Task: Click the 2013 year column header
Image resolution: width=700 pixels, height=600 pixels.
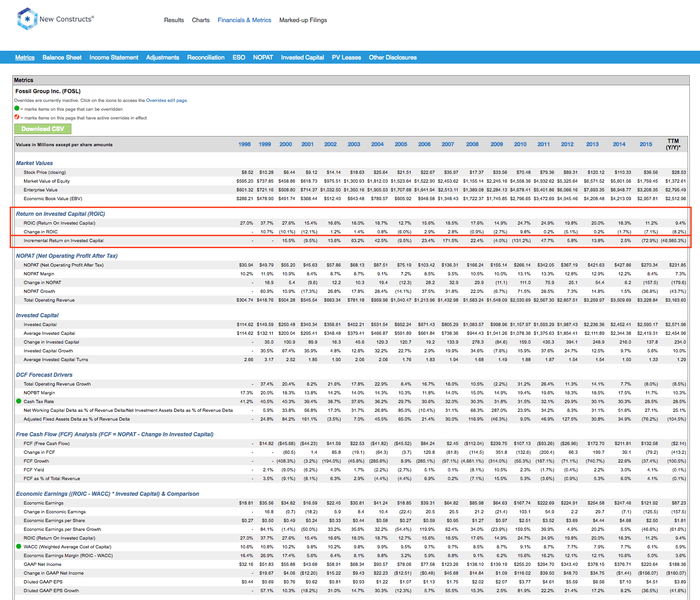Action: (x=593, y=144)
